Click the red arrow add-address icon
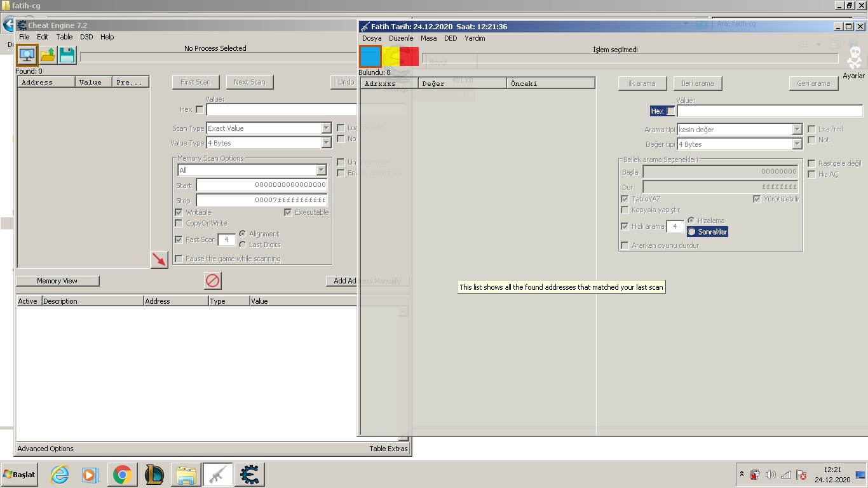Viewport: 868px width, 488px height. tap(159, 259)
